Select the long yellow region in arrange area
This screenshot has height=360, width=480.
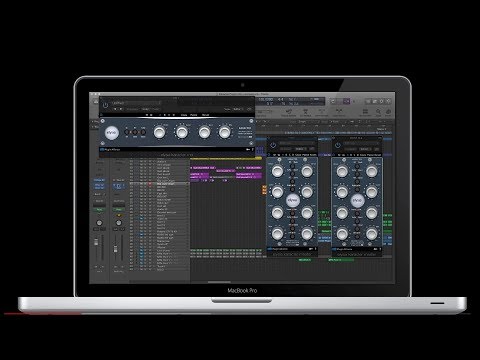pyautogui.click(x=226, y=159)
